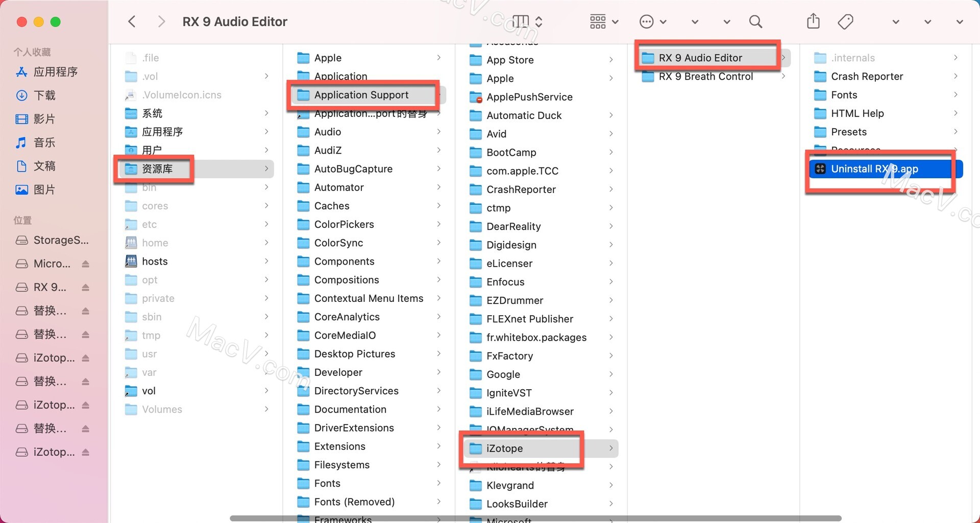Select StorageS... volume in sidebar

click(x=52, y=240)
